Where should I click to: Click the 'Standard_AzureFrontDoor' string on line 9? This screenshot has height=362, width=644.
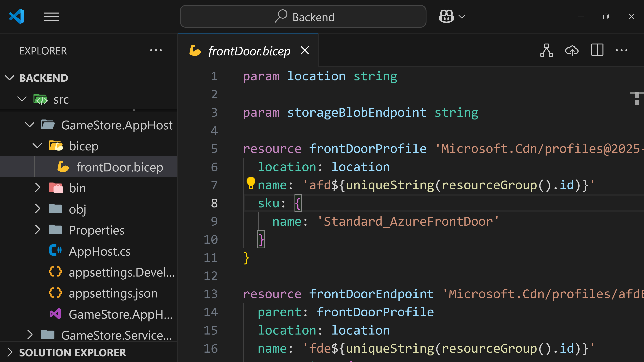pos(408,221)
